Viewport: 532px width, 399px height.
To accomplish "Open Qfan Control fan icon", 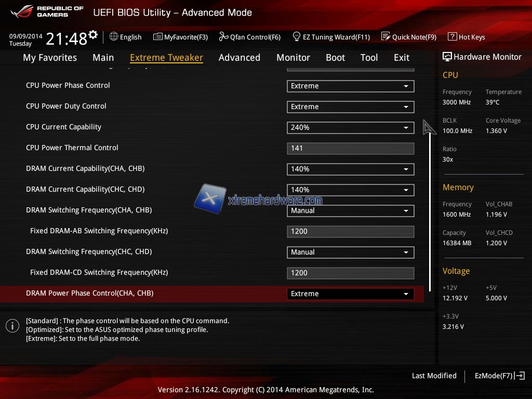I will [223, 37].
